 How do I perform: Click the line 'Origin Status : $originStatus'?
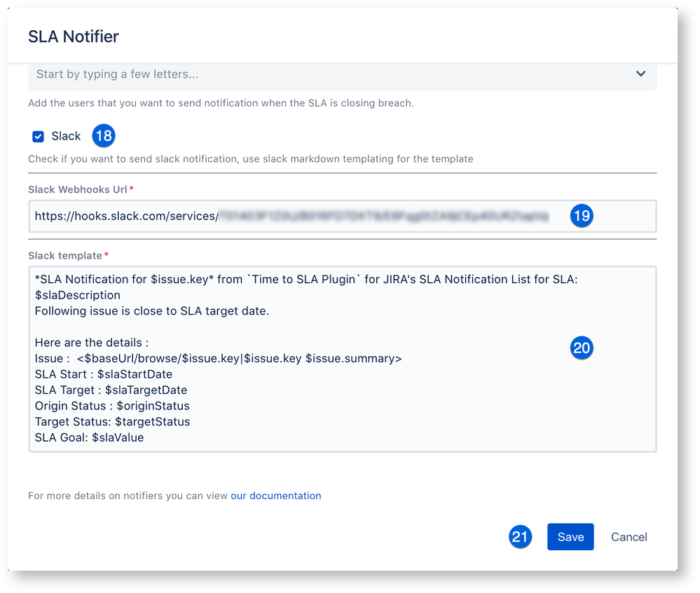tap(112, 406)
